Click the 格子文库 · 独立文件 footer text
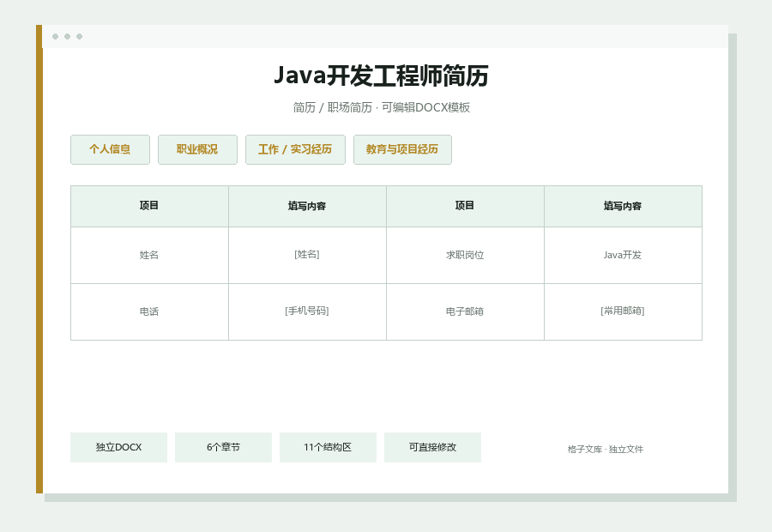The height and width of the screenshot is (532, 772). pos(605,450)
